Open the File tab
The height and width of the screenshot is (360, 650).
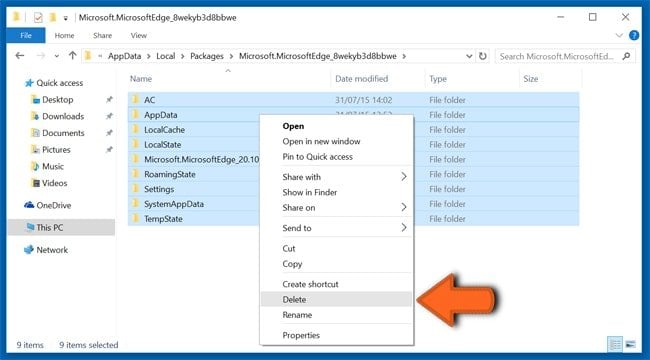coord(26,36)
